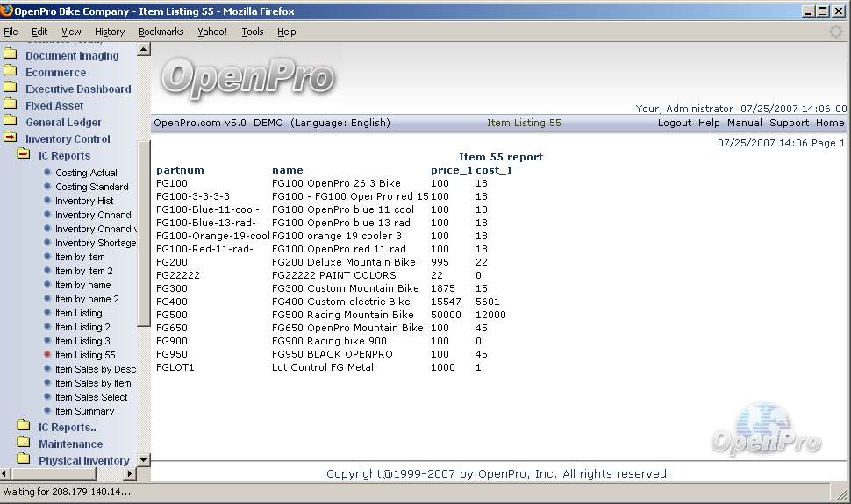Click the Logout link

675,123
